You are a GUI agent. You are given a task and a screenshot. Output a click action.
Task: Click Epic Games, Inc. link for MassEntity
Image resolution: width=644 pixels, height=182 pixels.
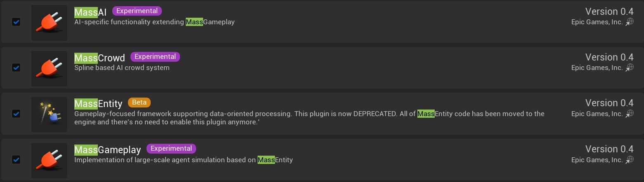pos(597,114)
